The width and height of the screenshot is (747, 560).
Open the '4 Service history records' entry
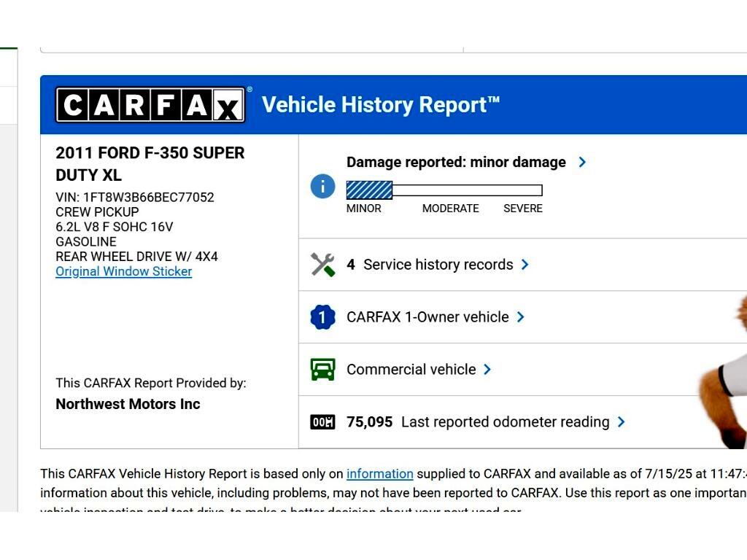tap(430, 265)
